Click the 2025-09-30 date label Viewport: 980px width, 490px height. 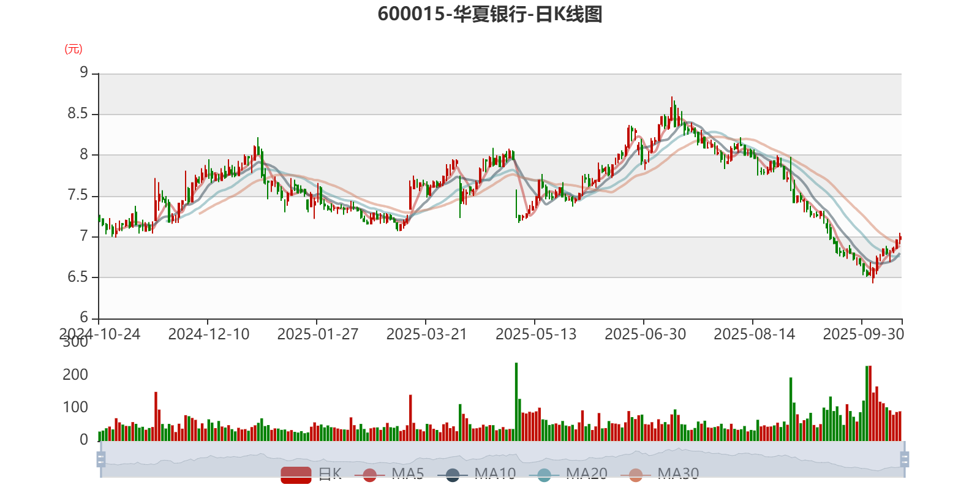click(863, 334)
